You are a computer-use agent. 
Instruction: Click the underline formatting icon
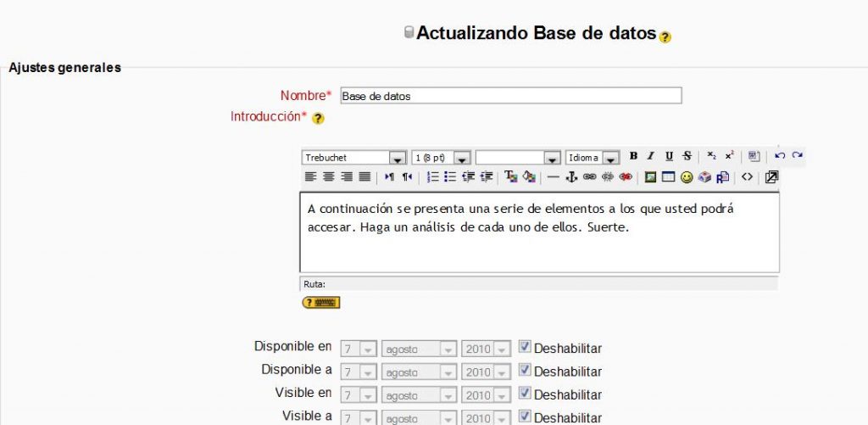click(669, 156)
